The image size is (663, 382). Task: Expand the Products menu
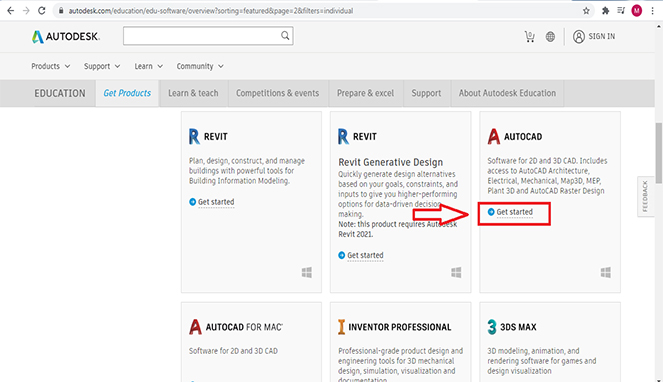(51, 66)
